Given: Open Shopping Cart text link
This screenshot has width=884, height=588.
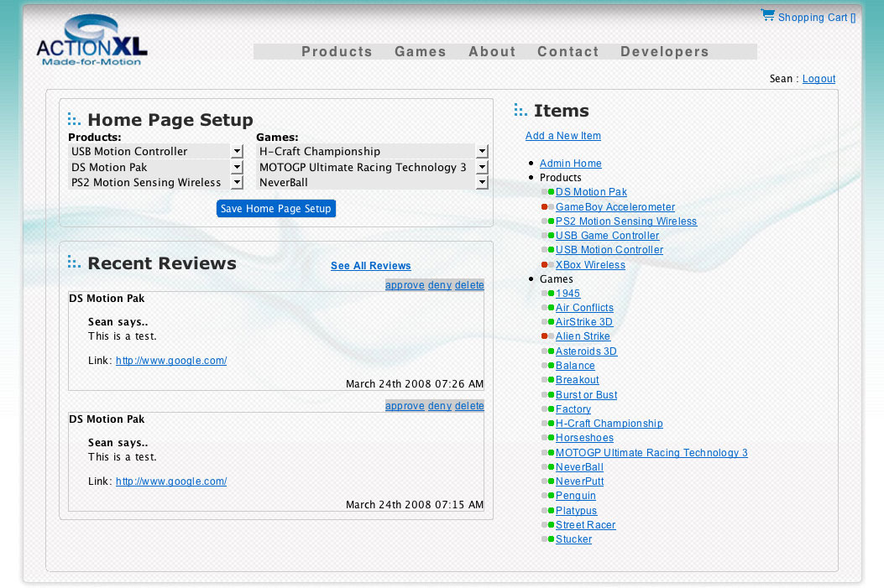Looking at the screenshot, I should click(817, 18).
